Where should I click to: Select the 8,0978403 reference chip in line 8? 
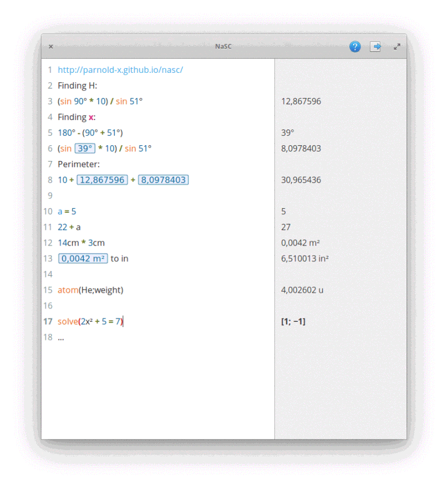(x=163, y=180)
